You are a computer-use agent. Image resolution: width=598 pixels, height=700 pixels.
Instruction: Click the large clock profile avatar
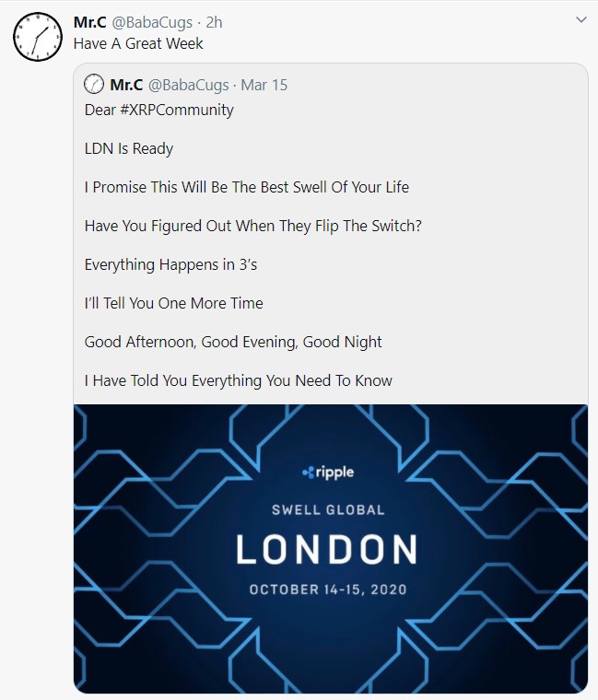[36, 38]
